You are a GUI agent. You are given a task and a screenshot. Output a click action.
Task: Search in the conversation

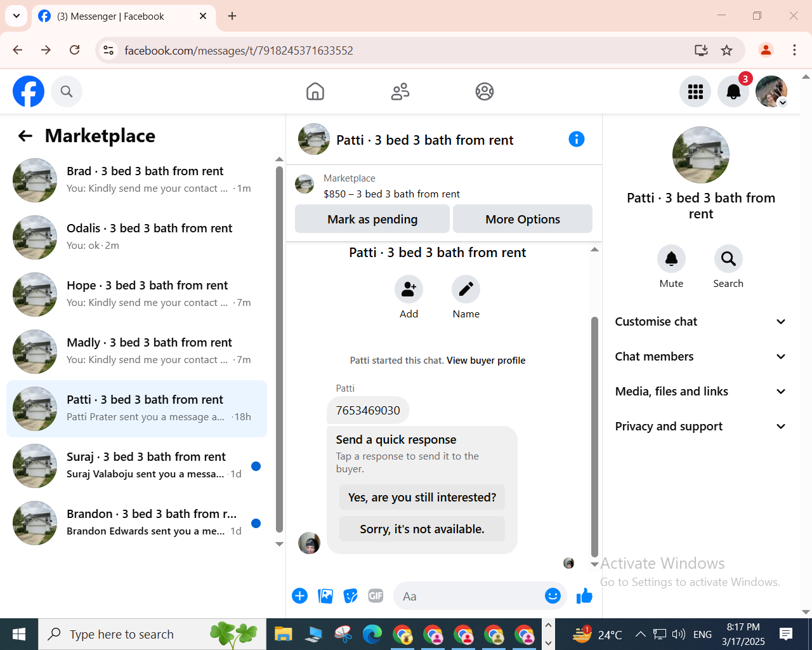click(x=728, y=259)
